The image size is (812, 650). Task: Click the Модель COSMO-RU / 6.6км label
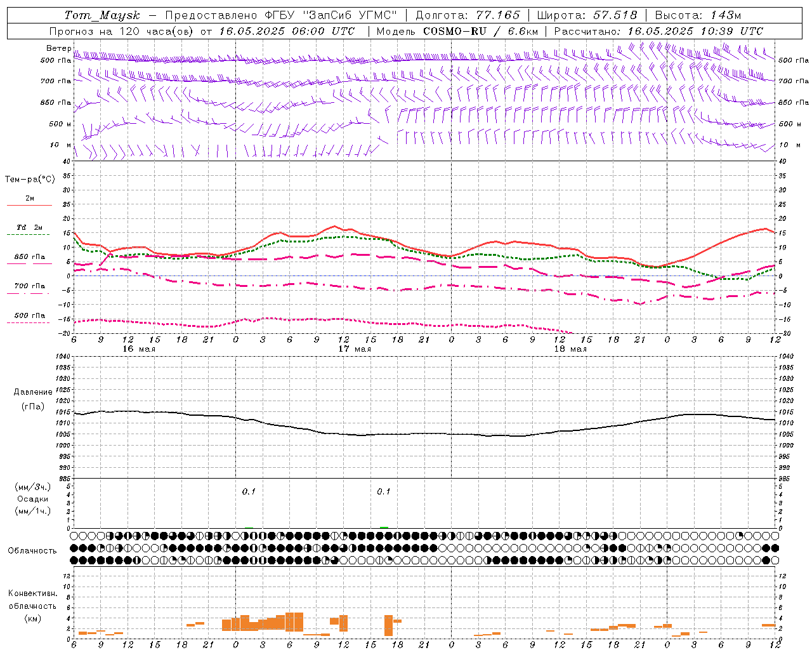pos(457,31)
